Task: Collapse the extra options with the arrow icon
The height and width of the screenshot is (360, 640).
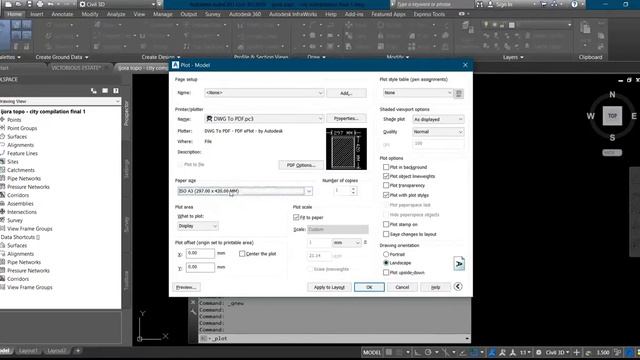Action: pos(458,287)
